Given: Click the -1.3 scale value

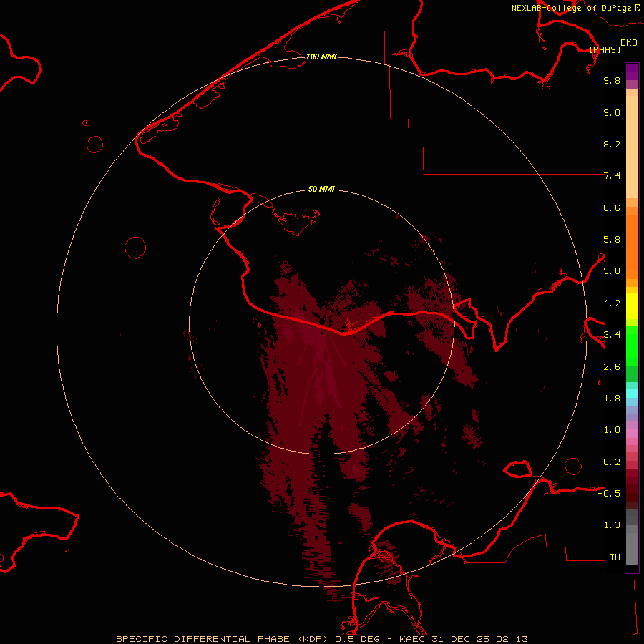Looking at the screenshot, I should click(x=609, y=525).
